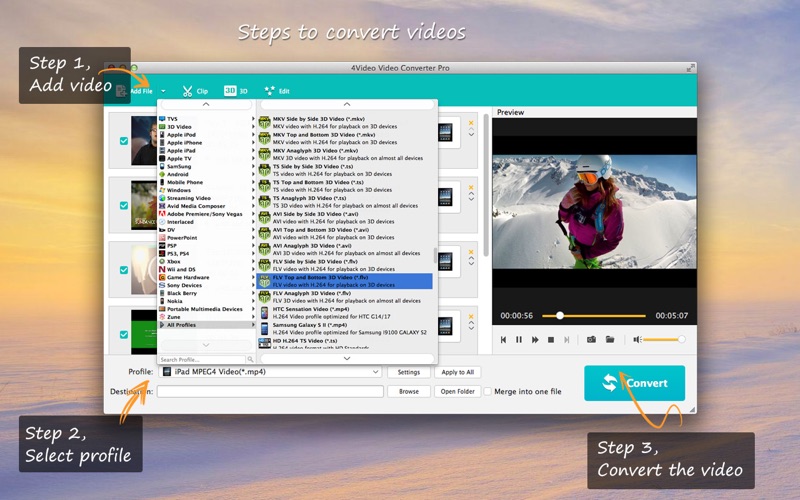The width and height of the screenshot is (800, 500).
Task: Expand the Xbox category
Action: click(207, 261)
